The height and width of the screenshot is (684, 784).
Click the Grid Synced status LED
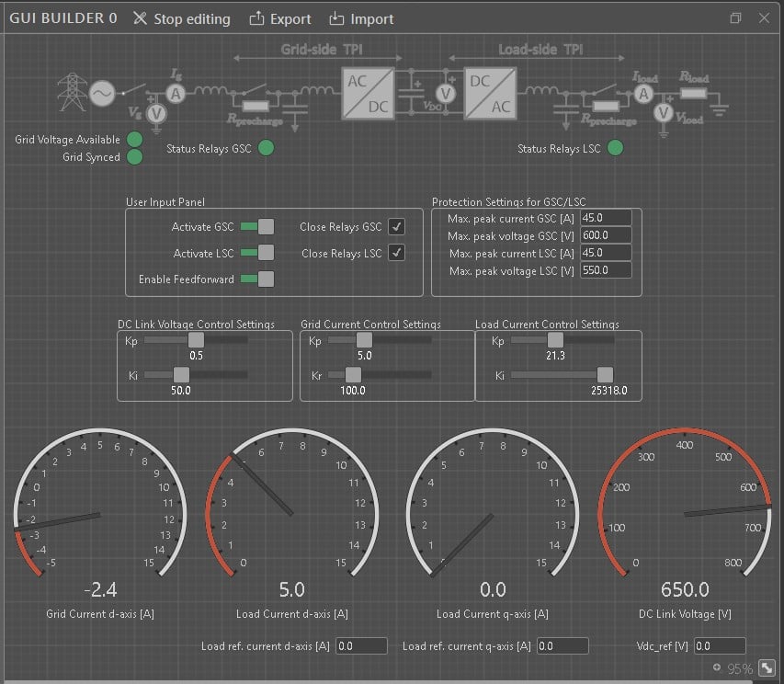click(x=135, y=157)
